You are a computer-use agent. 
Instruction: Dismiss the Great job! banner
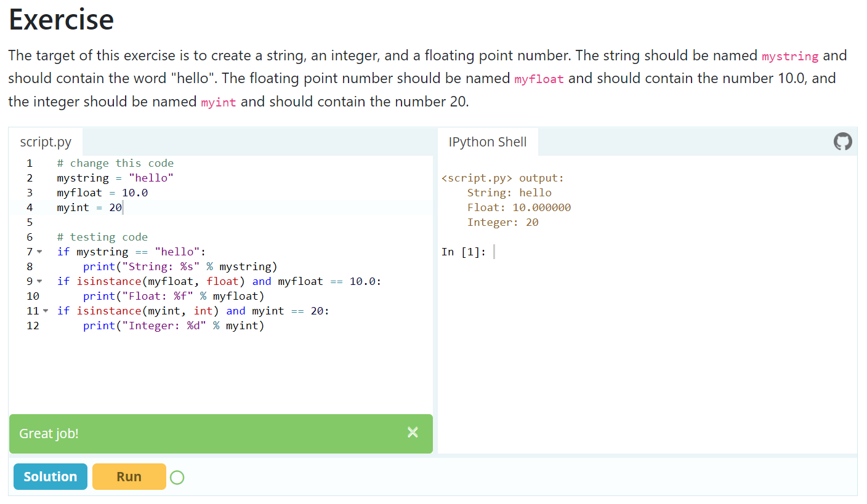(x=413, y=433)
